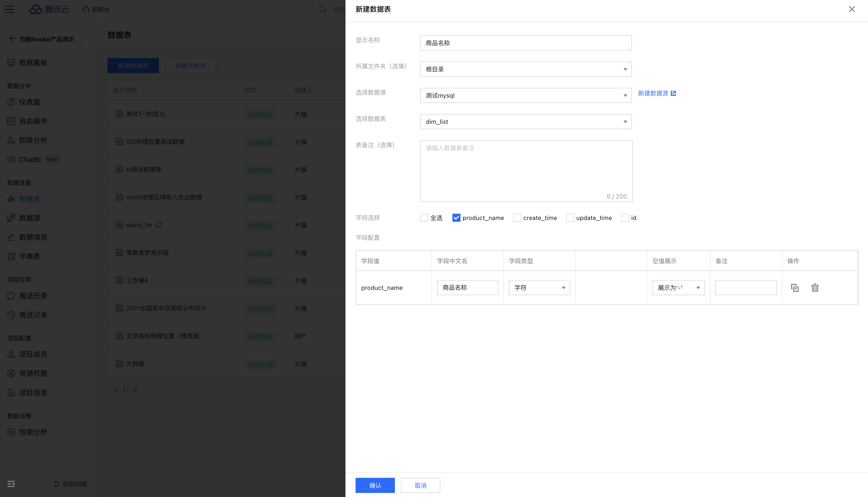Delete the product_name field with trash icon

[x=815, y=288]
